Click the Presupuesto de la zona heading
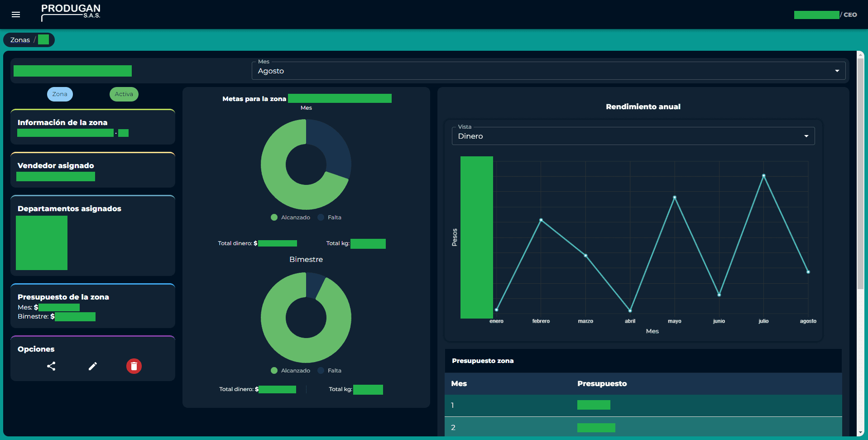 point(63,297)
